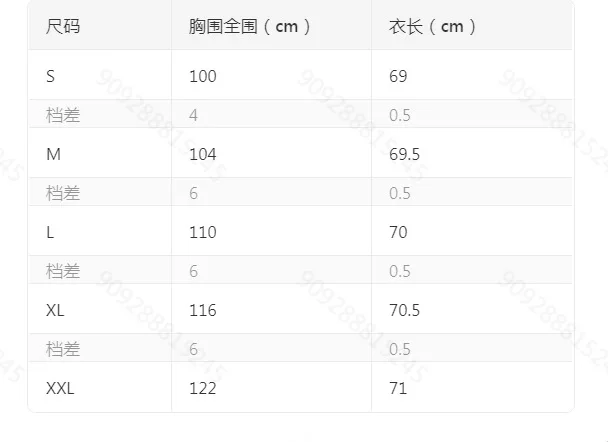Click the 胸围全围（cm）column header
608x442 pixels.
tap(250, 27)
